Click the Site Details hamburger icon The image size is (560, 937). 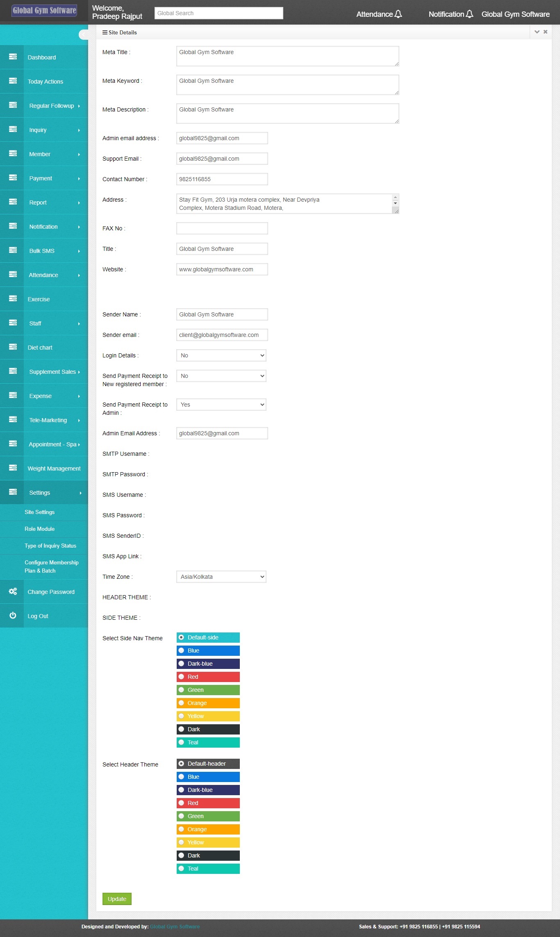tap(105, 32)
